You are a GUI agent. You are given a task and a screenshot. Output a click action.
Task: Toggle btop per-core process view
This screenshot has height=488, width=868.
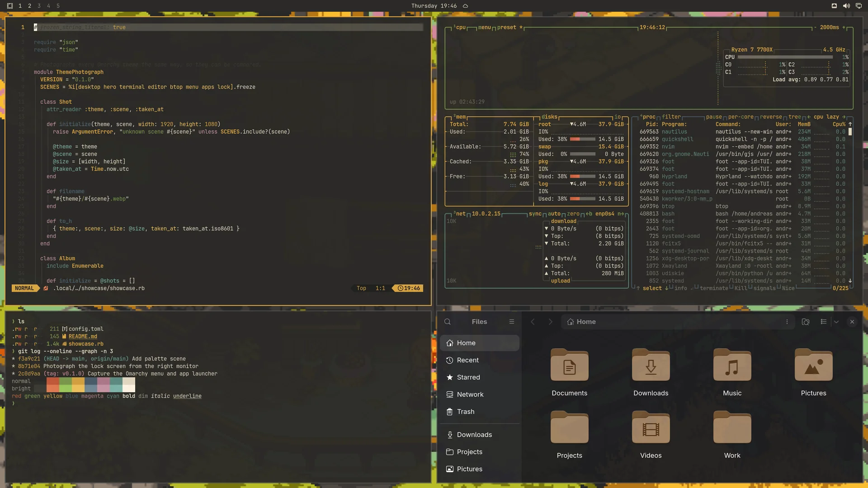click(x=741, y=117)
